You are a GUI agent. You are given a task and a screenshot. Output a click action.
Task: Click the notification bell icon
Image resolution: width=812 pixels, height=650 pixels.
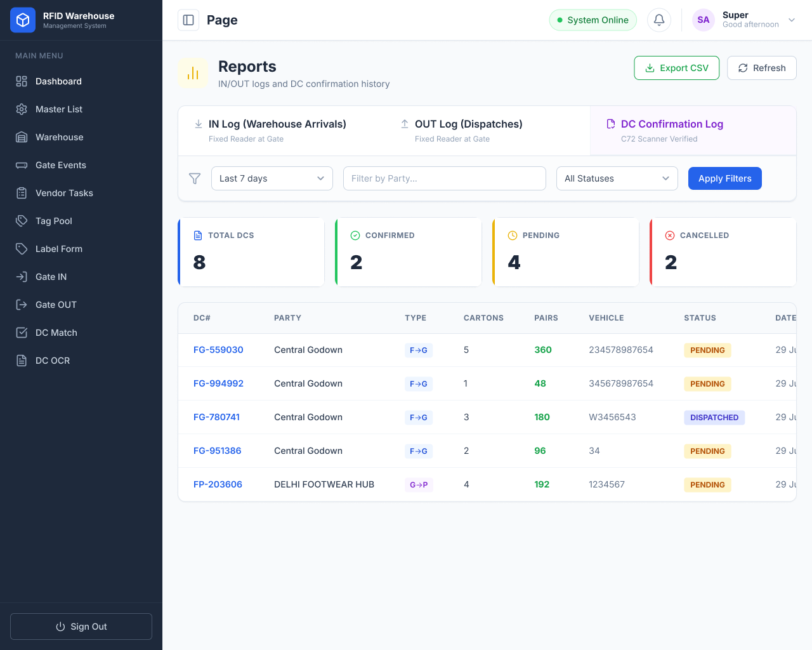[659, 20]
